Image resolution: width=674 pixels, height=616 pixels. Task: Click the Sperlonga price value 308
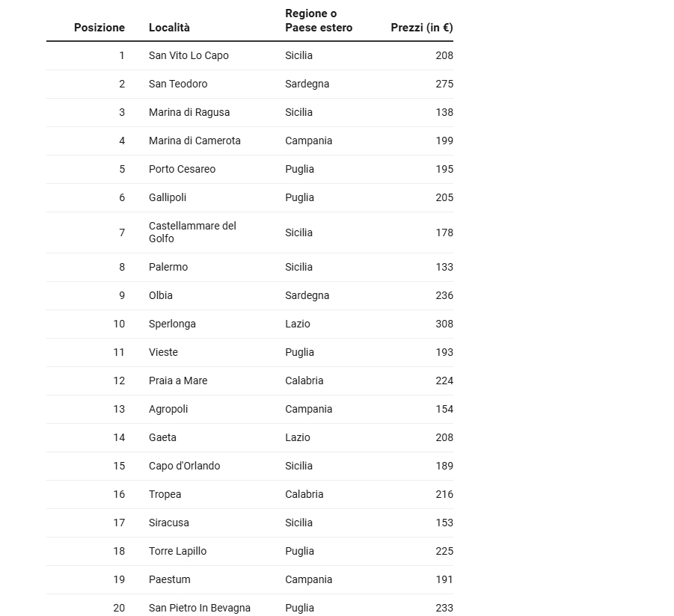click(x=444, y=324)
